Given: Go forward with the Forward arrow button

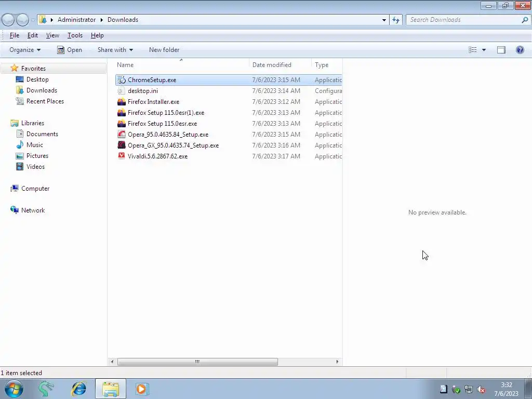Looking at the screenshot, I should [x=22, y=20].
